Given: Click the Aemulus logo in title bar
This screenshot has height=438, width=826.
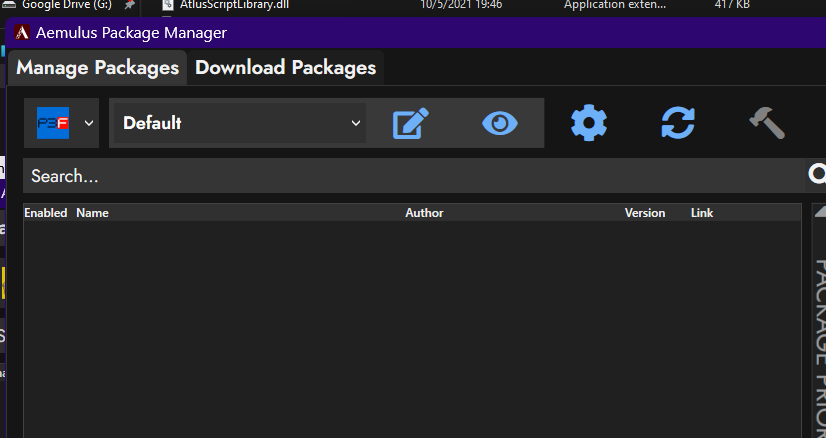Looking at the screenshot, I should pyautogui.click(x=22, y=33).
